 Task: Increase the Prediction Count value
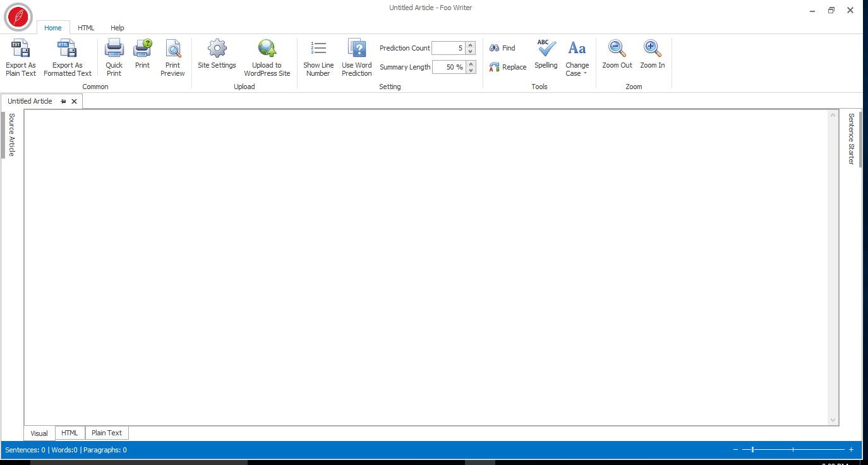point(469,44)
